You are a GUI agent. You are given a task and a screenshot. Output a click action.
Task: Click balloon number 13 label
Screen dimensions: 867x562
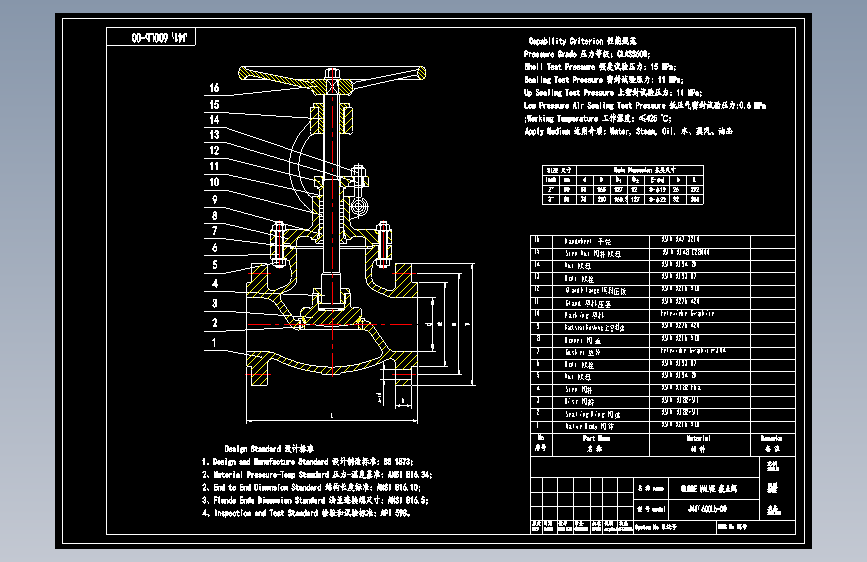click(x=215, y=135)
